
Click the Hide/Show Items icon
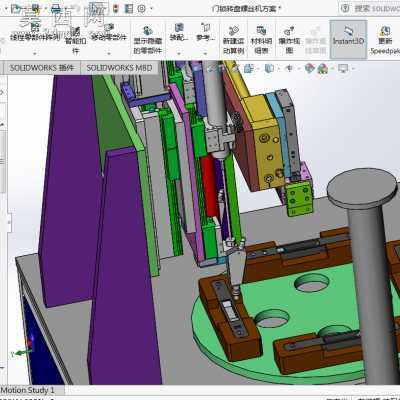pos(289,69)
